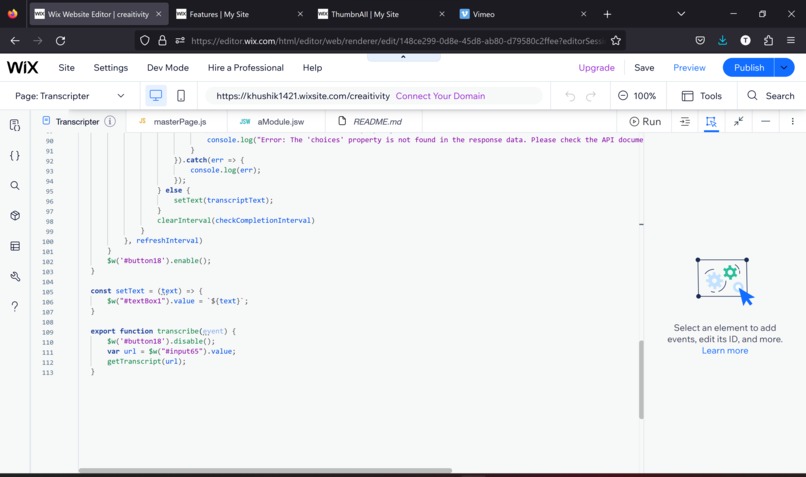Save the site
The image size is (806, 477).
(x=644, y=67)
